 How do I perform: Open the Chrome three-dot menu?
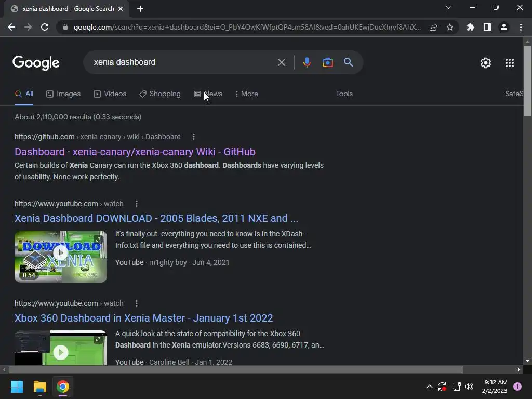coord(521,27)
